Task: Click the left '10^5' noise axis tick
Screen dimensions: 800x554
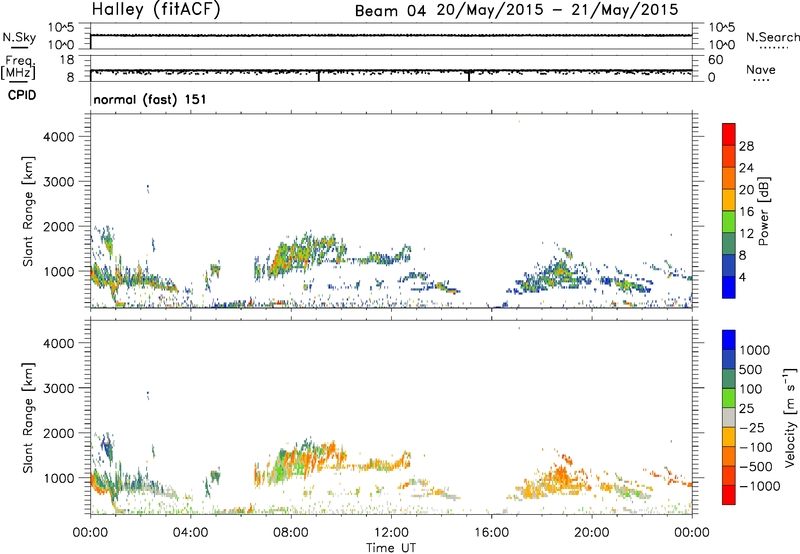Action: point(61,28)
